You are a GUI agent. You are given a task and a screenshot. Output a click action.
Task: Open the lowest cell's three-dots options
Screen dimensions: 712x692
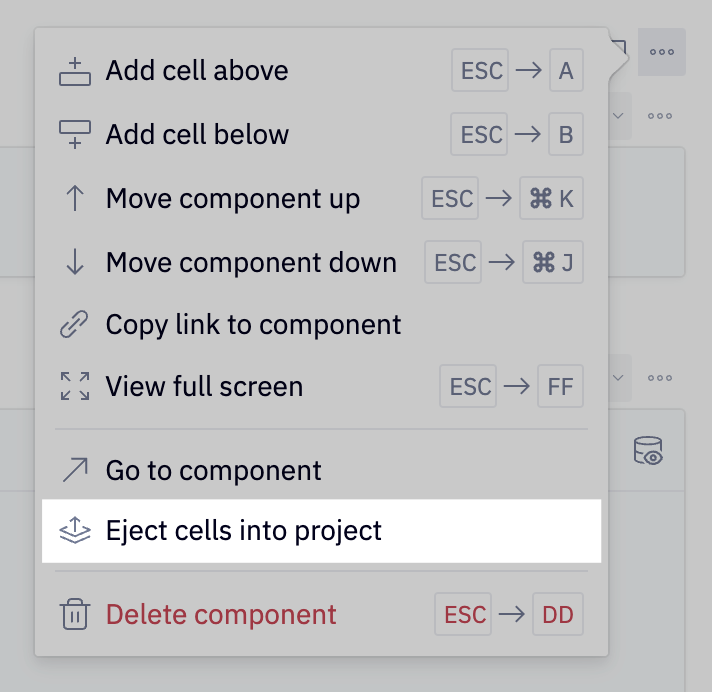660,378
